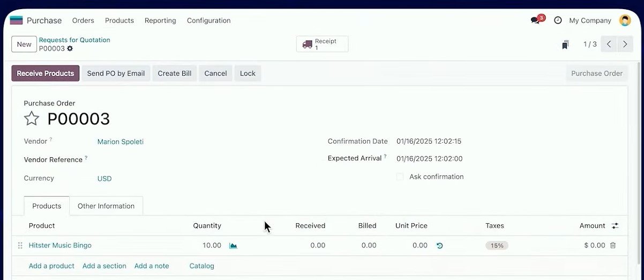
Task: Click the Billed column header
Action: [367, 226]
